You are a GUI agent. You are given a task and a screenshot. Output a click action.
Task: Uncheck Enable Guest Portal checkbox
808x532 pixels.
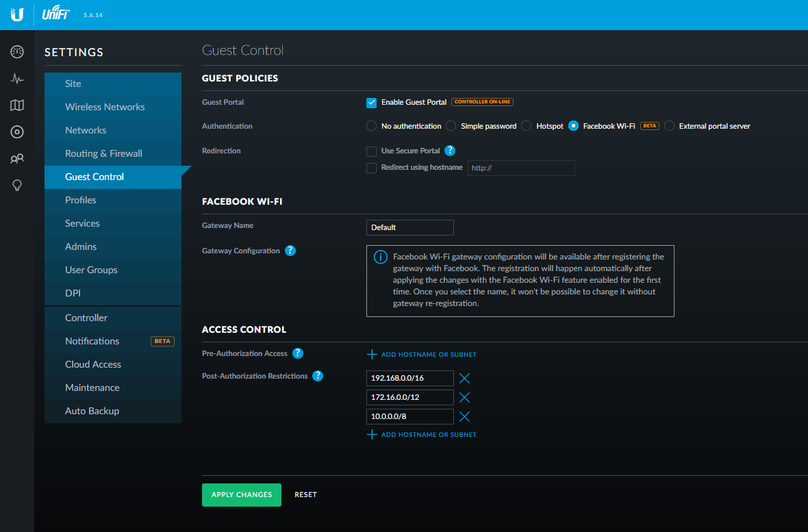(x=372, y=103)
